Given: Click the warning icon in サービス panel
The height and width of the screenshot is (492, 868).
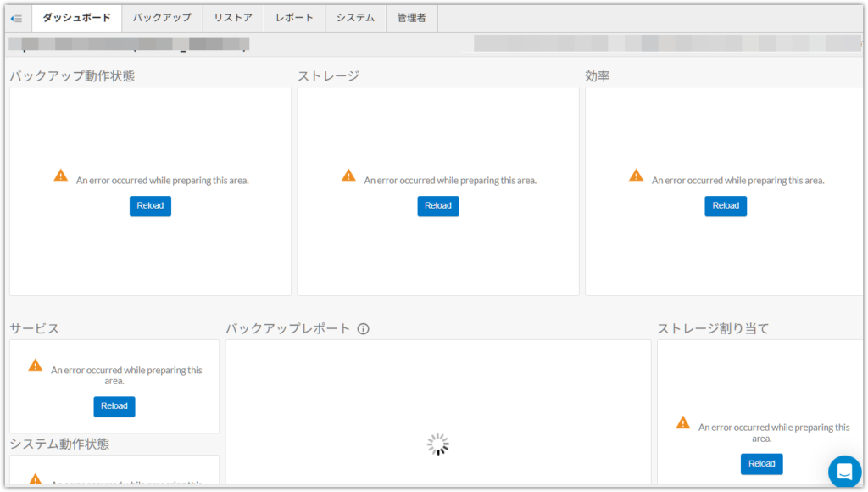Looking at the screenshot, I should click(x=35, y=365).
